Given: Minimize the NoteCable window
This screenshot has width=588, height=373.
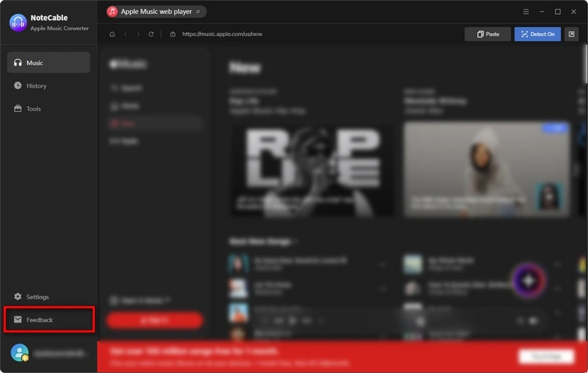Looking at the screenshot, I should click(542, 12).
